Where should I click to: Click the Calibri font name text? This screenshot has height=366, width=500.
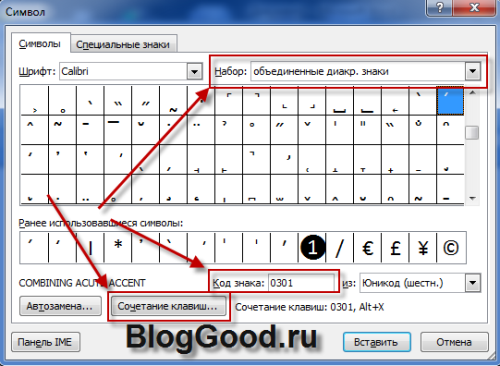coord(75,71)
